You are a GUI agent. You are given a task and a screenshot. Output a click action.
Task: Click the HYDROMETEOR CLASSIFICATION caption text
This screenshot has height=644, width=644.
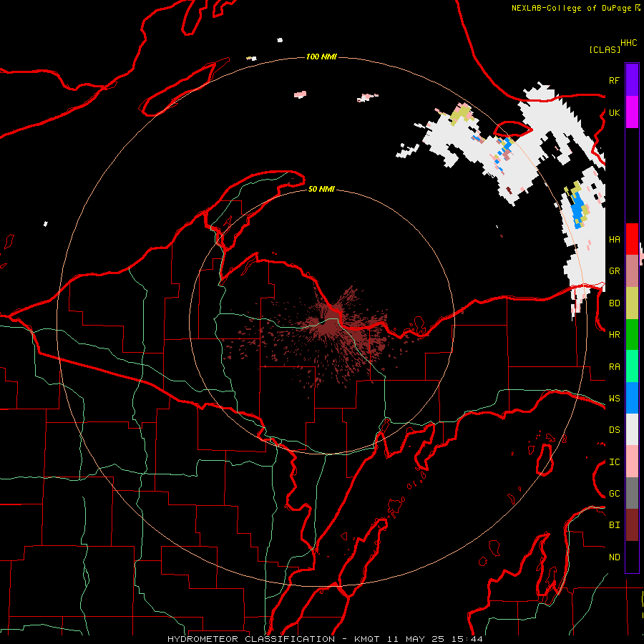click(x=251, y=639)
